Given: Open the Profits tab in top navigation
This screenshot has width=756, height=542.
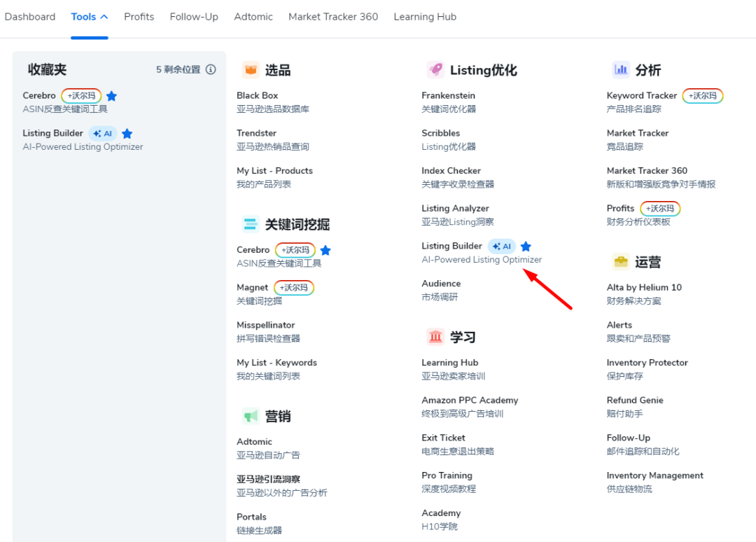Looking at the screenshot, I should (x=139, y=17).
